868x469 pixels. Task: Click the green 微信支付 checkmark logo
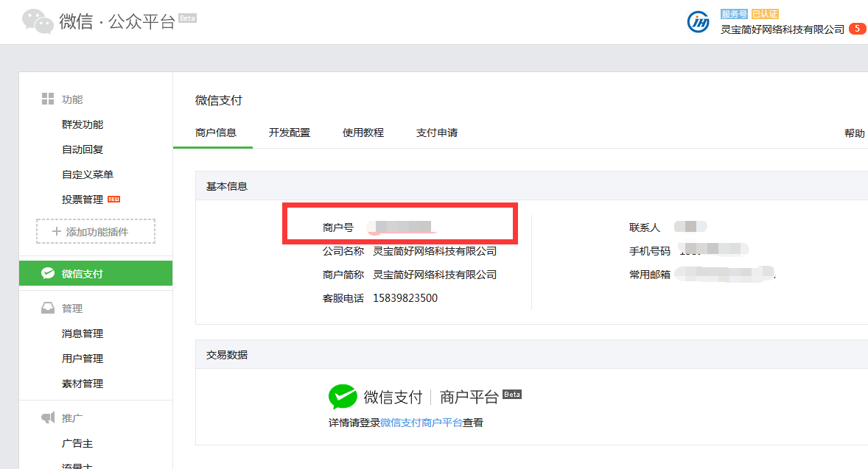(343, 397)
